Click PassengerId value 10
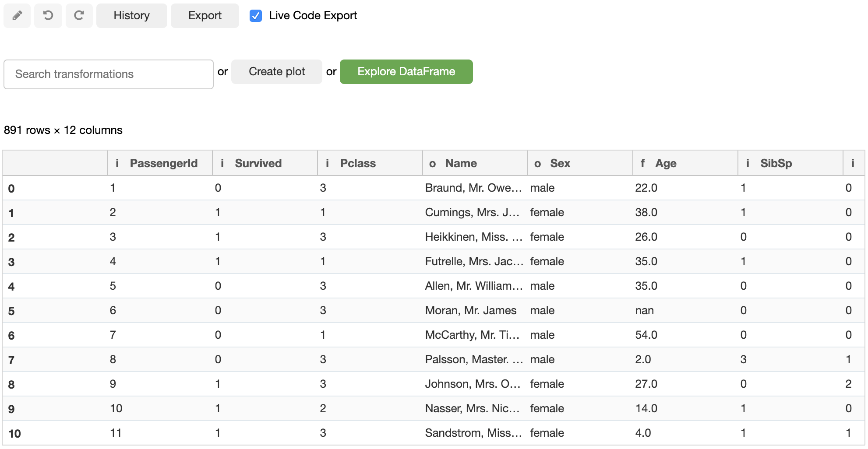 pyautogui.click(x=116, y=409)
